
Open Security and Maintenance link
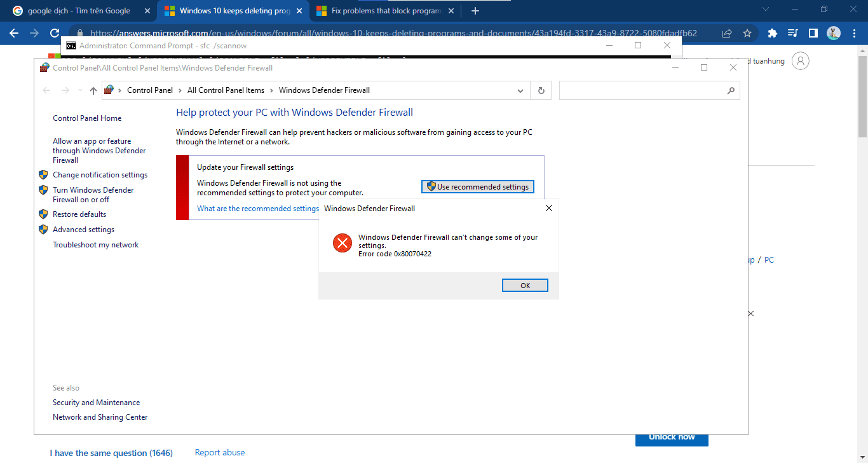coord(96,403)
